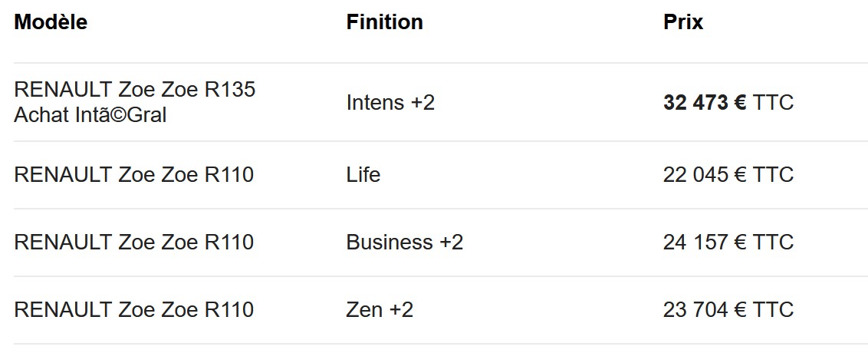Click TTC label beside 24 157 €
Image resolution: width=868 pixels, height=363 pixels.
773,243
